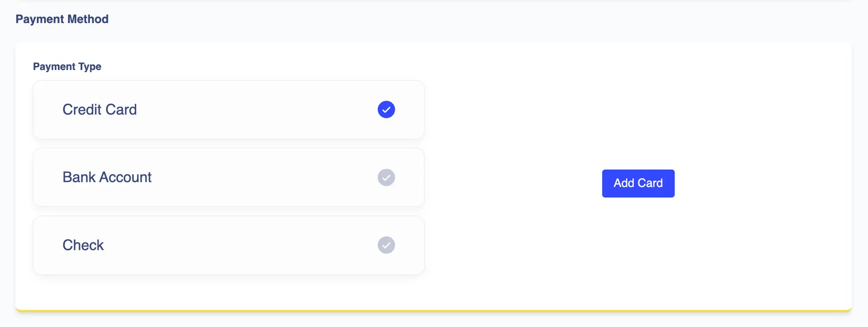Enable the check circle in the Check row
Image resolution: width=868 pixels, height=327 pixels.
pos(386,245)
